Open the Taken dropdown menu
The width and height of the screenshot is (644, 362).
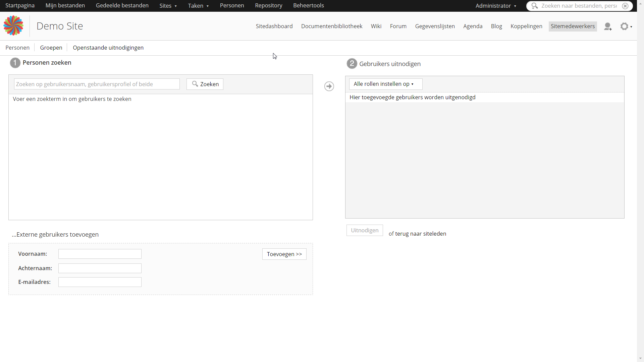pyautogui.click(x=198, y=6)
